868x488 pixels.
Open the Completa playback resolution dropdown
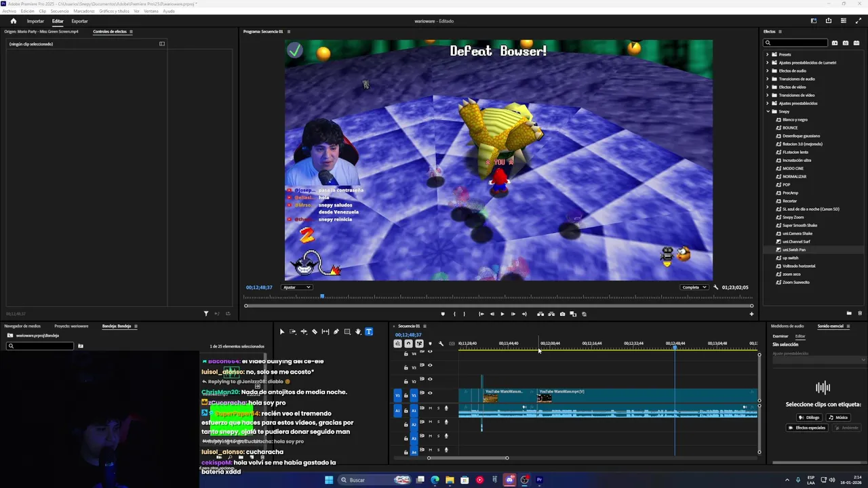tap(694, 287)
